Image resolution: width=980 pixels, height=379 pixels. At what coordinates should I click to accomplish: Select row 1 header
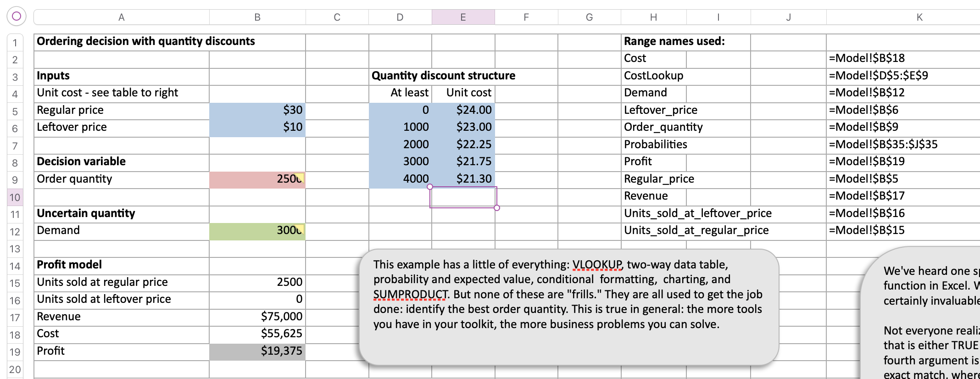[x=15, y=43]
